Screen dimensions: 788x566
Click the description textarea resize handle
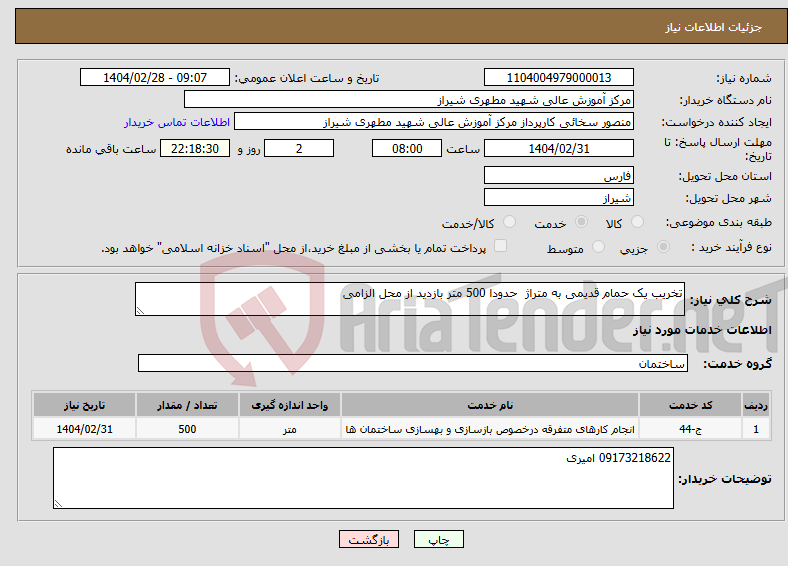(140, 311)
